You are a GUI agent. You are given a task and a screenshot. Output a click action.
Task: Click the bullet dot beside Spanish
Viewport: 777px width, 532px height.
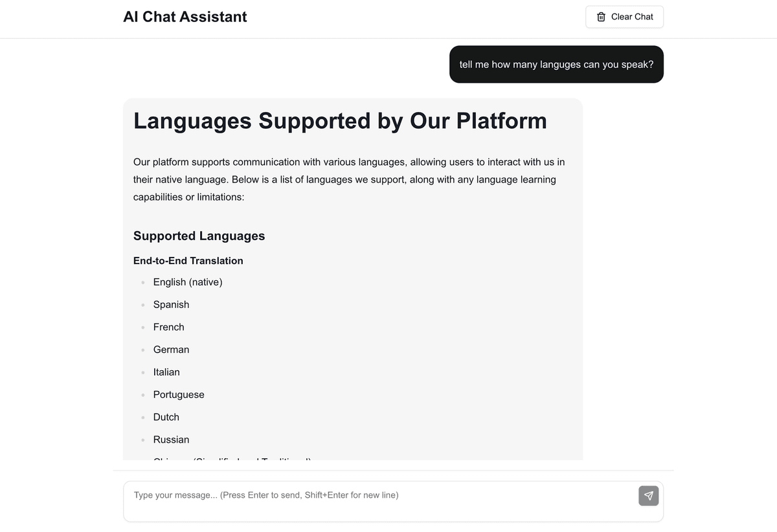(x=142, y=305)
